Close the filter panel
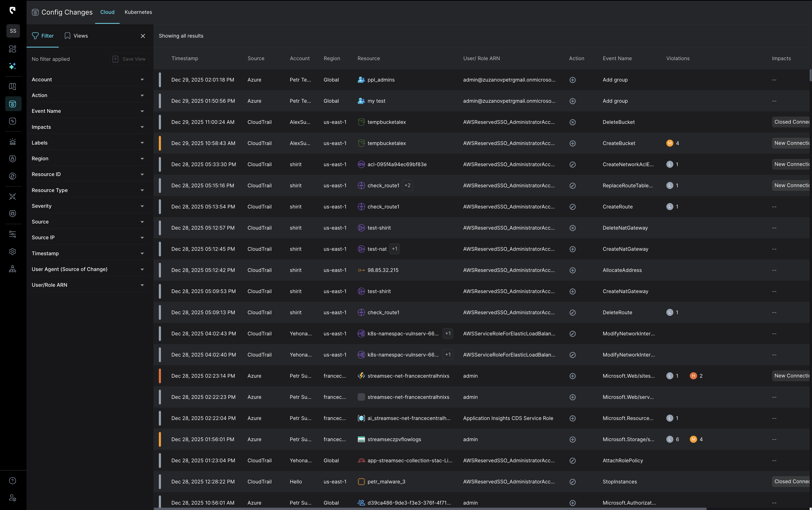812x510 pixels. (x=143, y=36)
